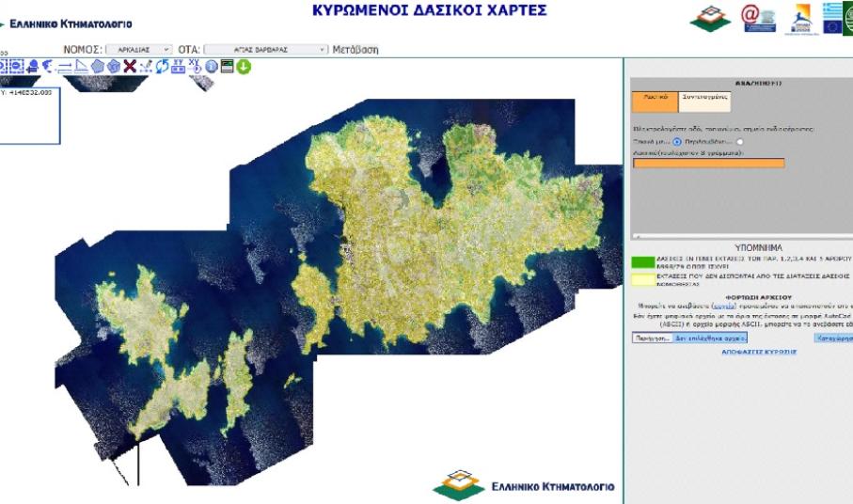This screenshot has width=853, height=504.
Task: Select the orange first search tab
Action: [x=655, y=96]
